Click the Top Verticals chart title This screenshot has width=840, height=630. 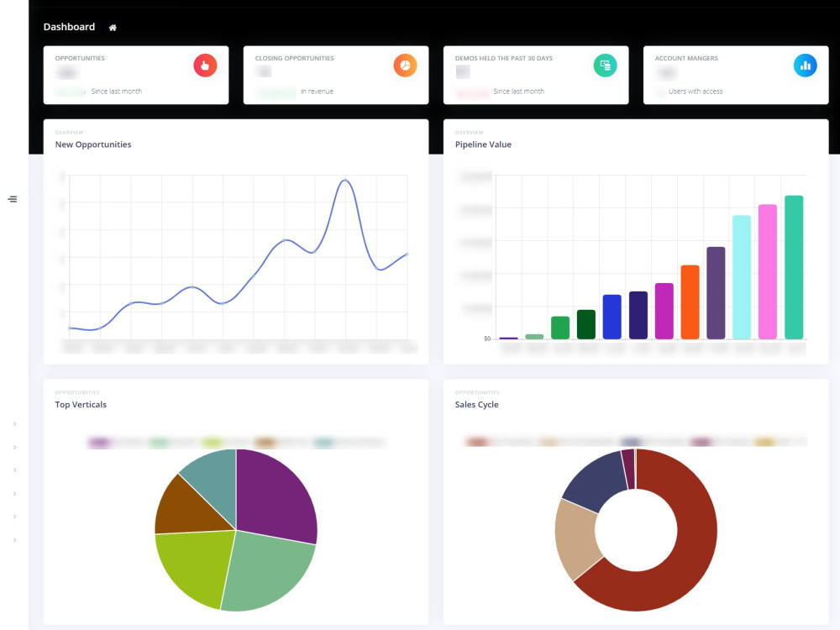(81, 405)
